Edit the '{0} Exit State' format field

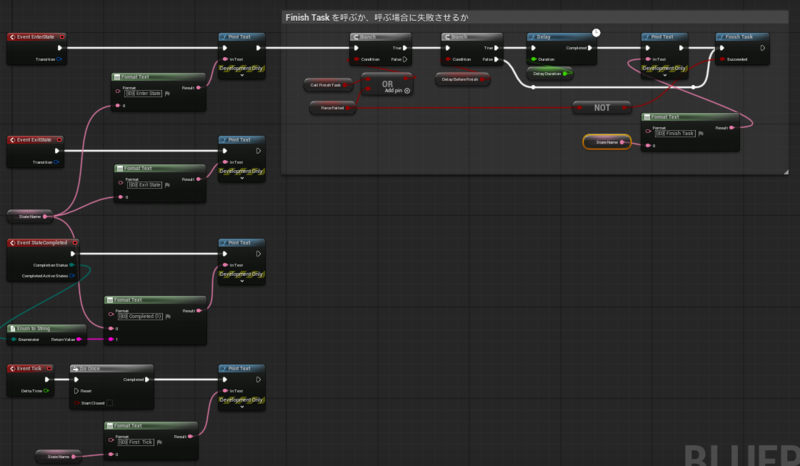coord(145,185)
